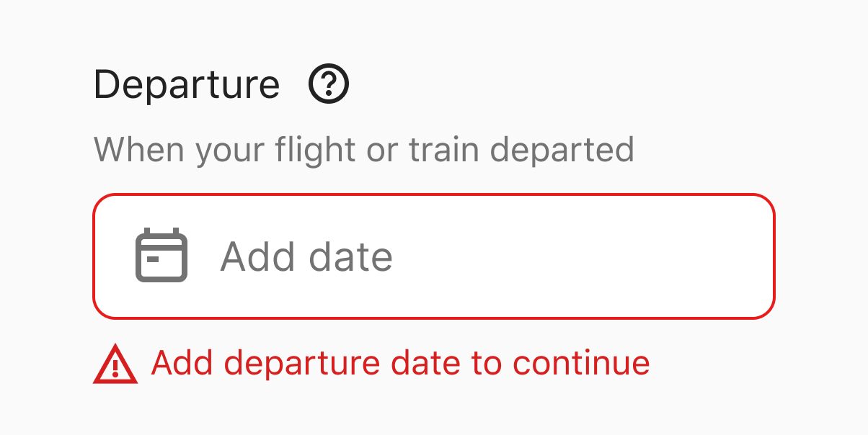This screenshot has width=868, height=435.
Task: Click the help question mark icon beside Departure
Action: click(x=329, y=85)
